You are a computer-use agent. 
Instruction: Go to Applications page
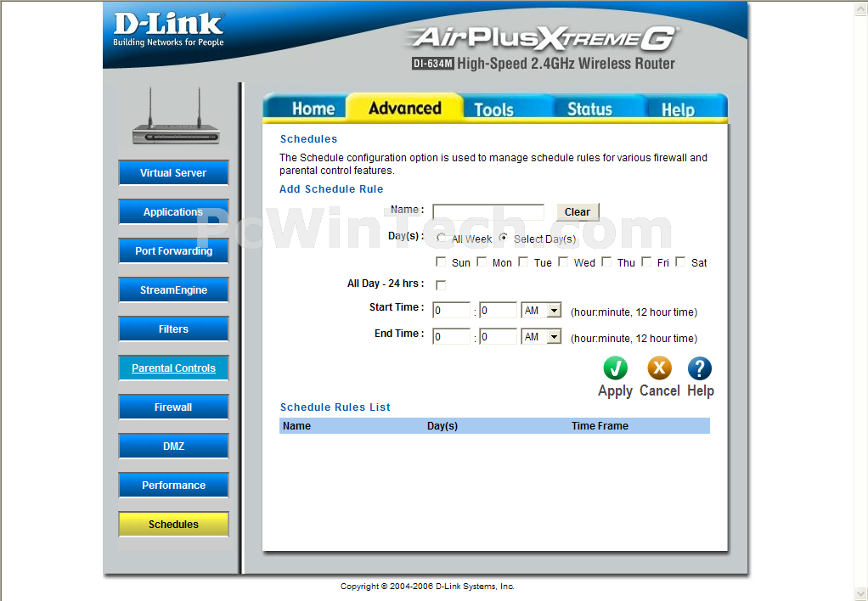(x=173, y=212)
